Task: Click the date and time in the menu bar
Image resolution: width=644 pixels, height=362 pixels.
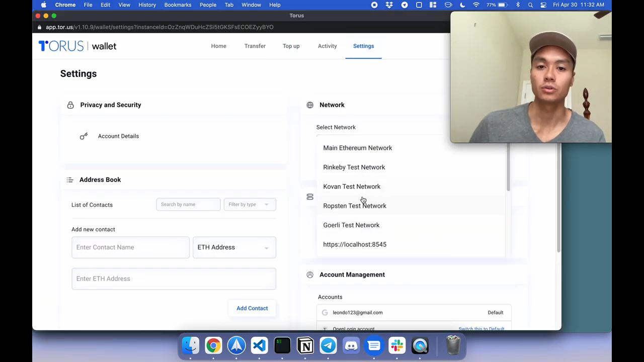Action: (x=579, y=5)
